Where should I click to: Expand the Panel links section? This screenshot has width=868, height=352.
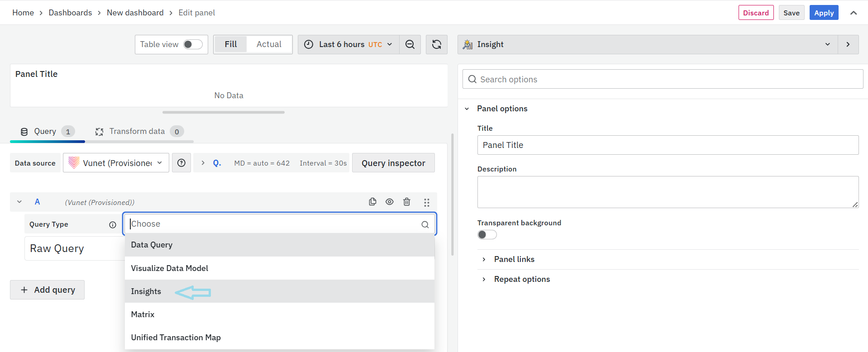(514, 259)
